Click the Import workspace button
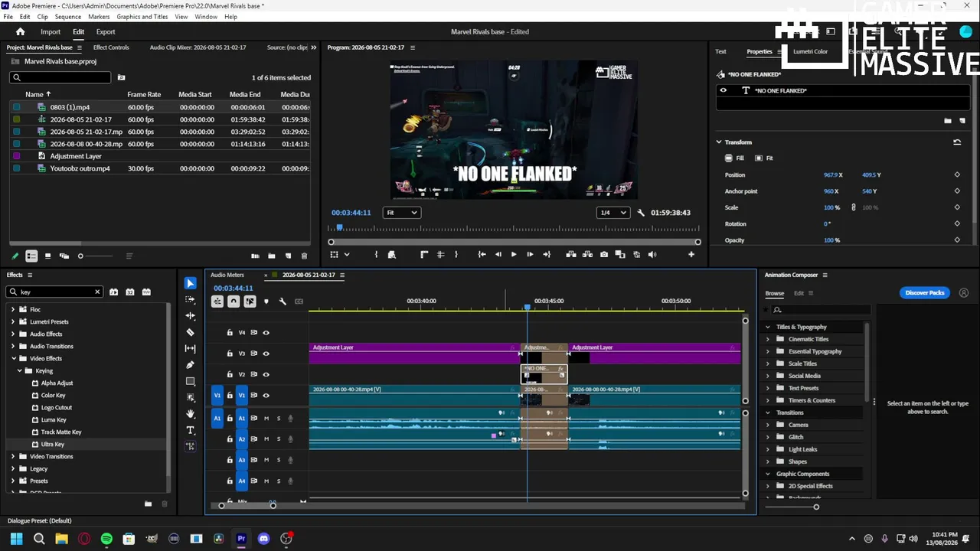The height and width of the screenshot is (551, 980). (x=51, y=32)
